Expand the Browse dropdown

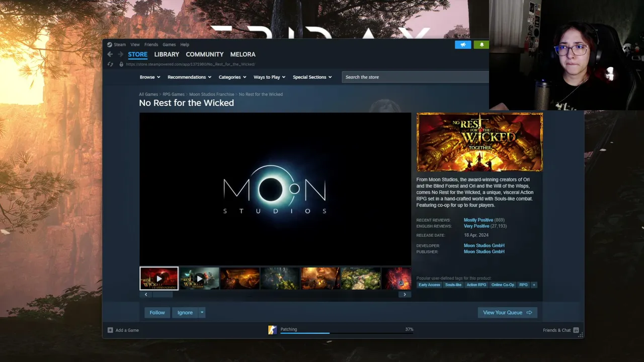point(150,77)
